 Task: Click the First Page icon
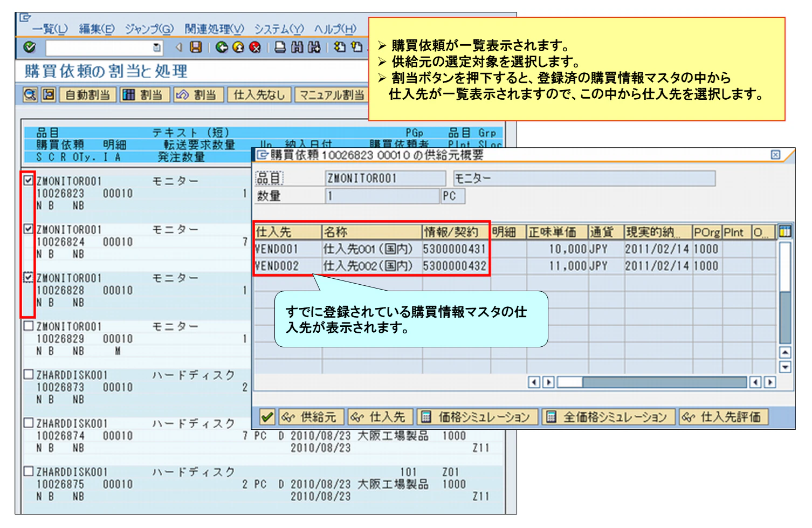point(339,47)
